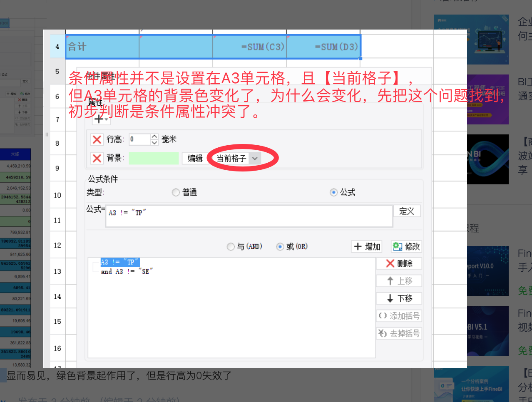Open the BI V5.1 course thumbnail
This screenshot has height=402, width=532.
pyautogui.click(x=488, y=331)
